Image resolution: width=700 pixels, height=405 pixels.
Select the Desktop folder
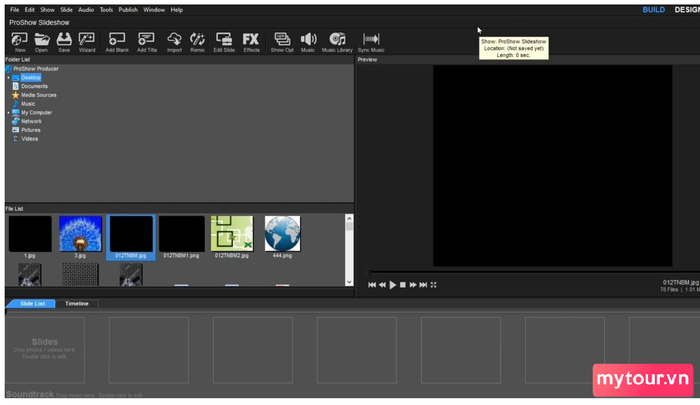(31, 78)
